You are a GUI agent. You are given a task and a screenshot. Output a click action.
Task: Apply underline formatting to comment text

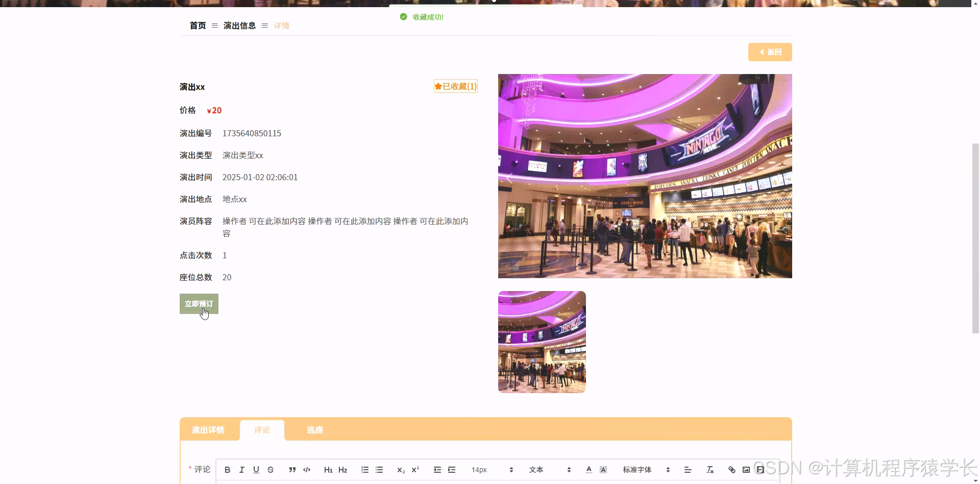coord(256,470)
